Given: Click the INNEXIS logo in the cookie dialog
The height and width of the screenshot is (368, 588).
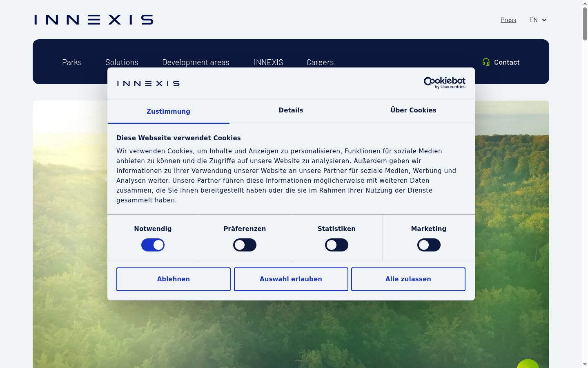Looking at the screenshot, I should [148, 83].
